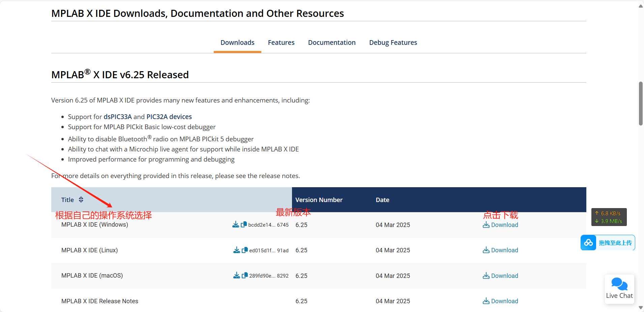Click date 04 Mar 2025 in Linux row
The image size is (644, 312).
pyautogui.click(x=393, y=250)
